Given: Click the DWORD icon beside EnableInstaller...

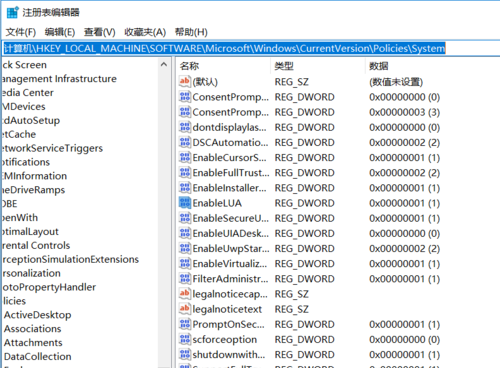Looking at the screenshot, I should pyautogui.click(x=185, y=188).
